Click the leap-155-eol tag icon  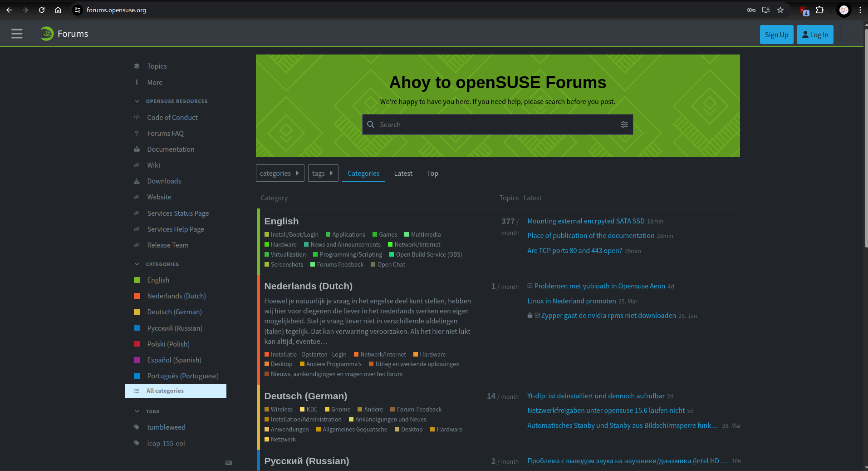[137, 443]
